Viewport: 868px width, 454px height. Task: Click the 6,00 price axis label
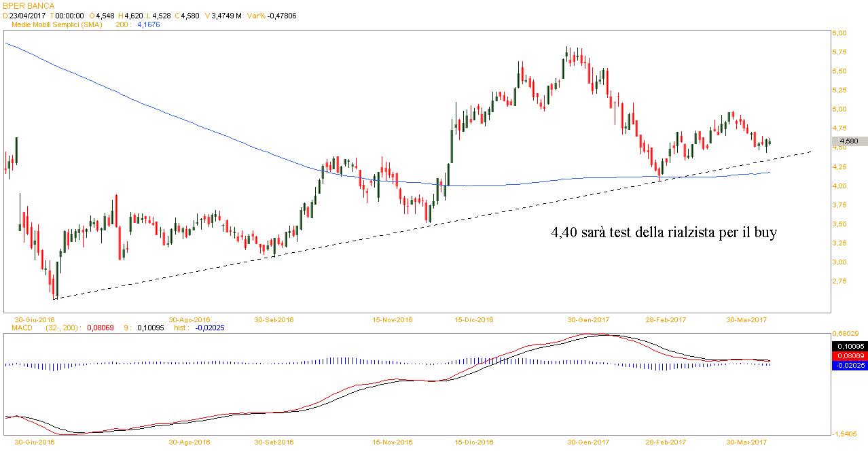click(x=839, y=33)
